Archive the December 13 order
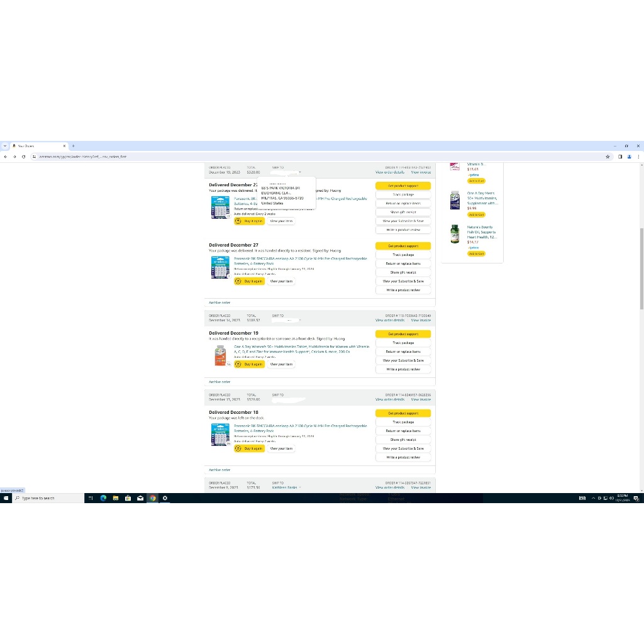Image resolution: width=644 pixels, height=644 pixels. (x=219, y=470)
